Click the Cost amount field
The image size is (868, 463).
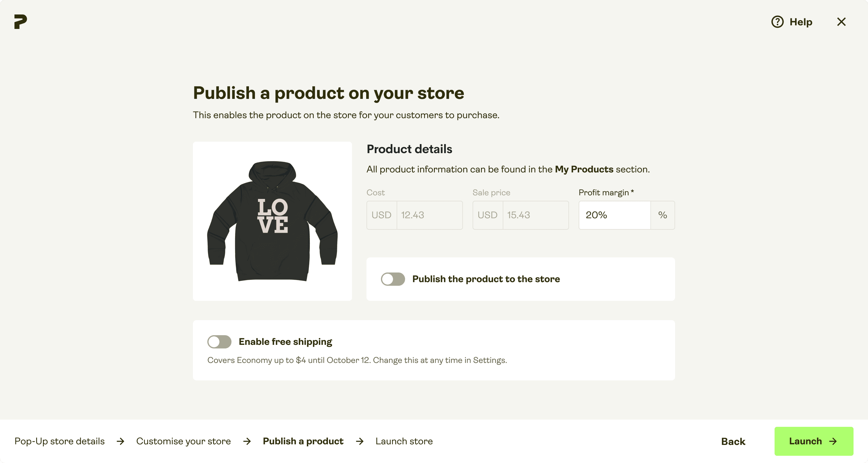point(429,215)
